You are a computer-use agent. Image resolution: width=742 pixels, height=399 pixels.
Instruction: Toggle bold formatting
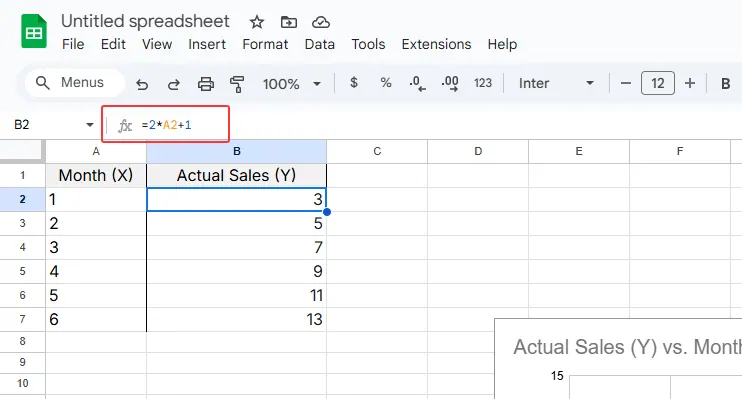725,84
